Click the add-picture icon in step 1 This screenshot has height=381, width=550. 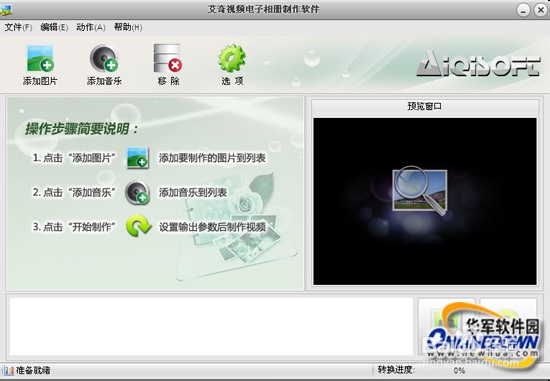[138, 158]
